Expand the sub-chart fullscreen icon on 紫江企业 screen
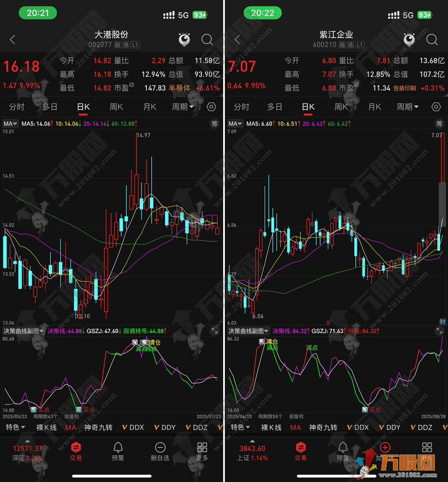Screen dimensions: 448x482 (x=440, y=331)
